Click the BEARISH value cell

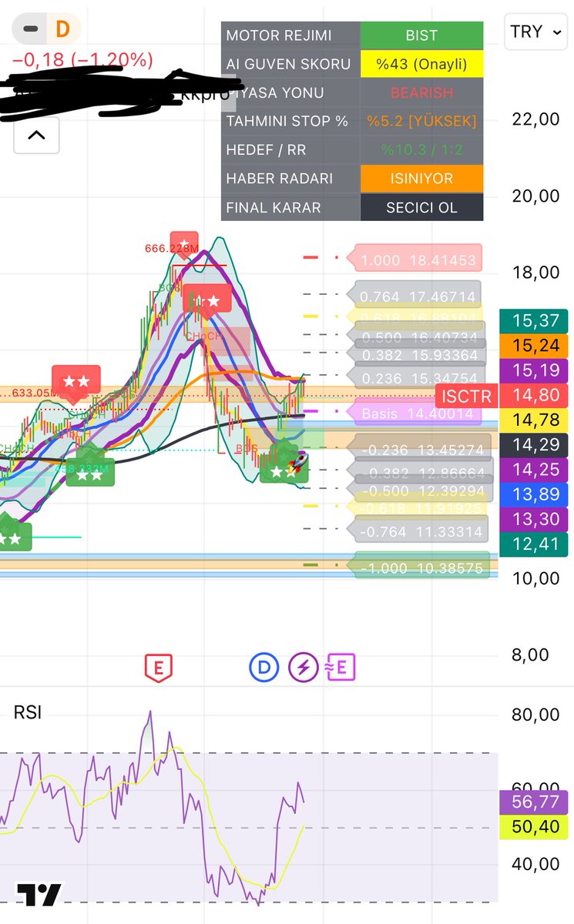pos(421,92)
